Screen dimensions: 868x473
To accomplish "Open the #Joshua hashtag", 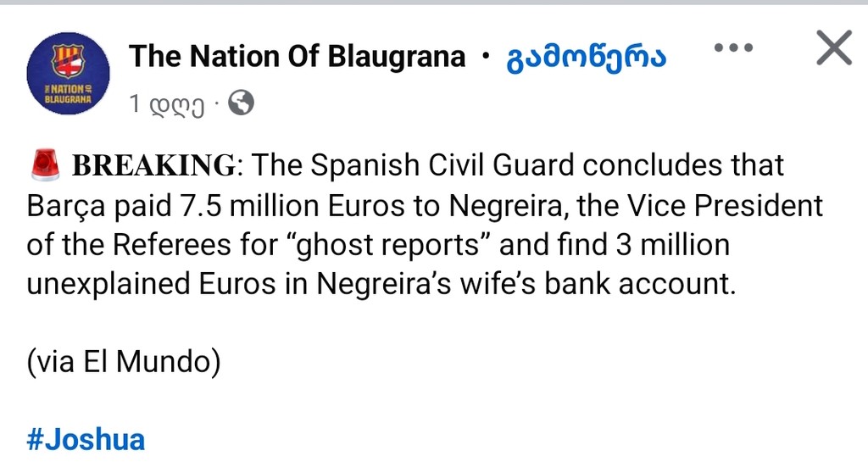I will coord(86,440).
